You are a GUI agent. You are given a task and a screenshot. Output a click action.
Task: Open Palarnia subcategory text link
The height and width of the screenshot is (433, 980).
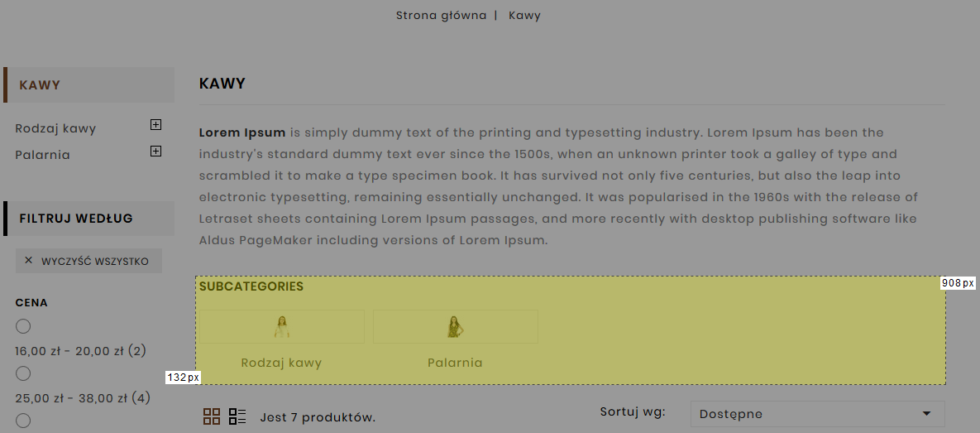click(455, 363)
